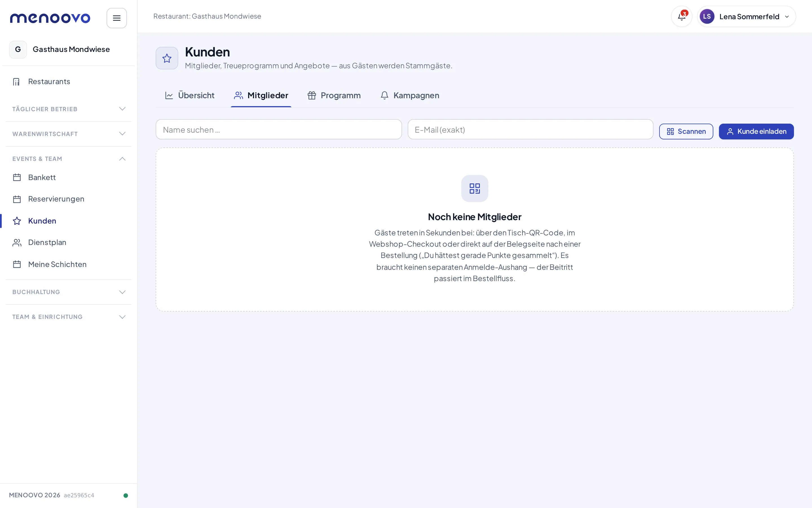812x508 pixels.
Task: Click the Kunde einladen button
Action: [x=756, y=131]
